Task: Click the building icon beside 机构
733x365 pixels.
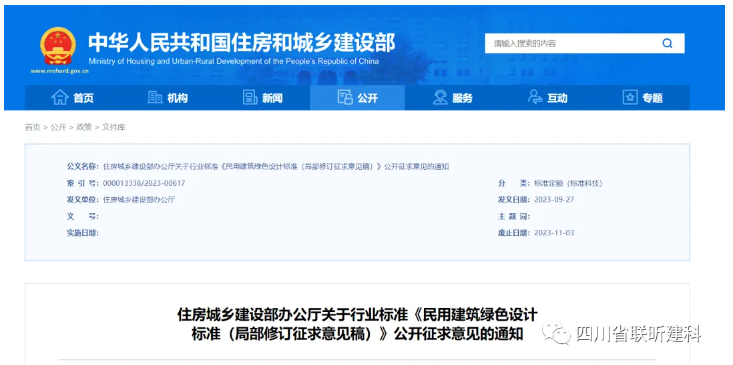Action: [x=155, y=97]
